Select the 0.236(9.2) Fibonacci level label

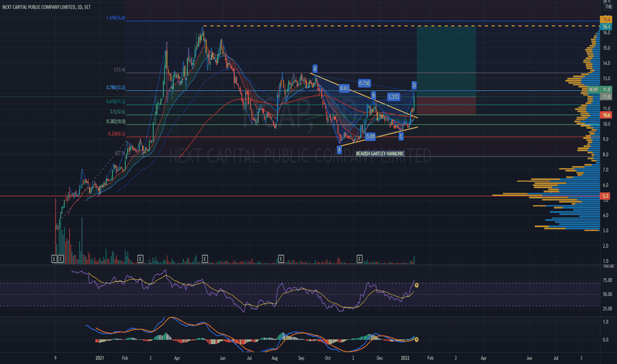click(117, 134)
